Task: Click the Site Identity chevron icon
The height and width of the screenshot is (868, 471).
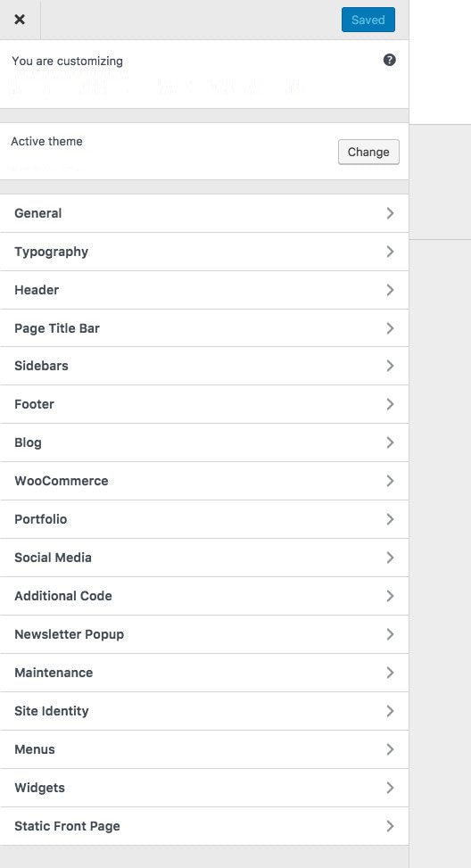Action: (390, 711)
